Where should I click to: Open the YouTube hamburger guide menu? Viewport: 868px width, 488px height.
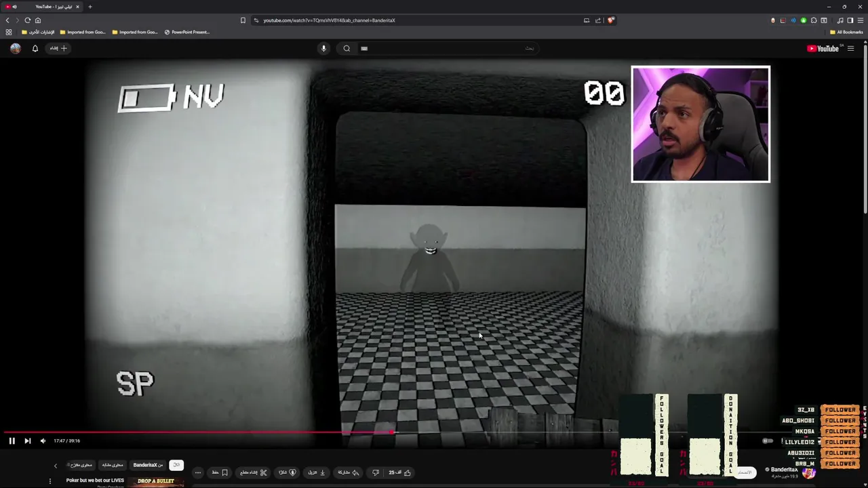pos(850,48)
